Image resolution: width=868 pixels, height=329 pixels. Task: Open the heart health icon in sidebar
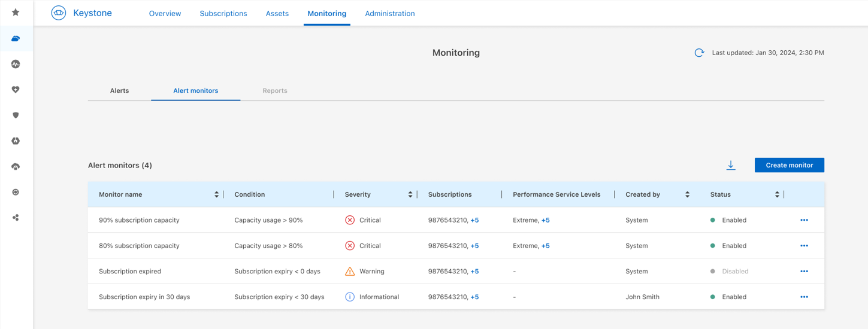16,90
